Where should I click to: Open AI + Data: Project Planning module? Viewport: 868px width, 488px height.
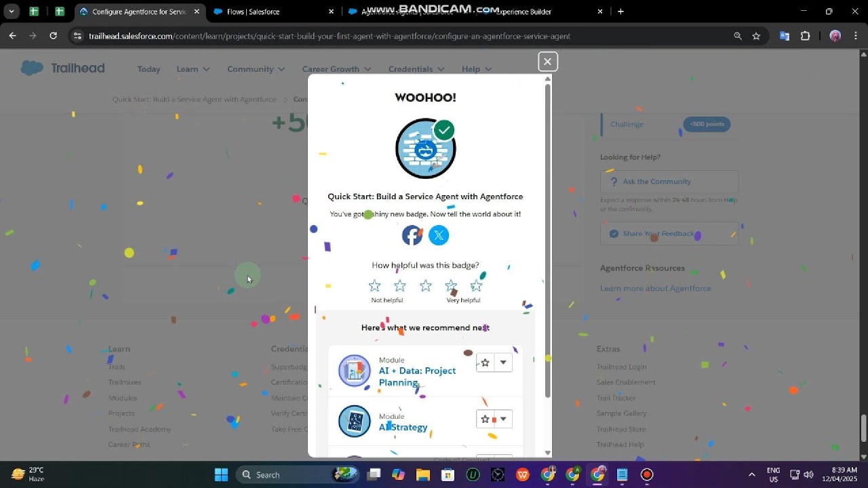point(417,376)
